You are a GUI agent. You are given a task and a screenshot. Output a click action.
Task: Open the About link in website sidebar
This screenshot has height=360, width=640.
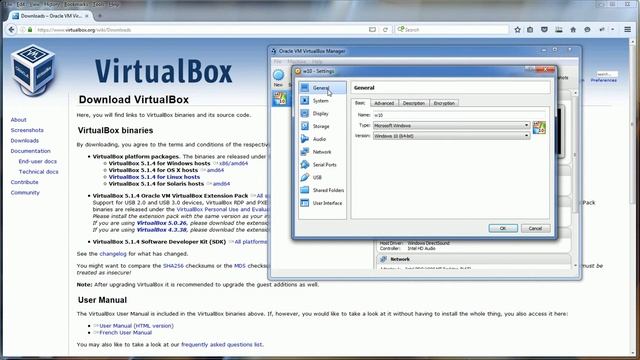click(x=18, y=120)
